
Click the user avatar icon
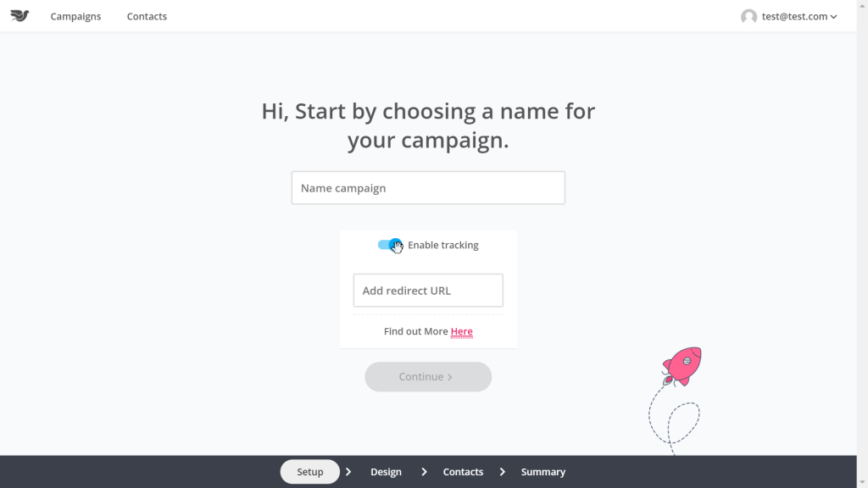click(x=748, y=16)
